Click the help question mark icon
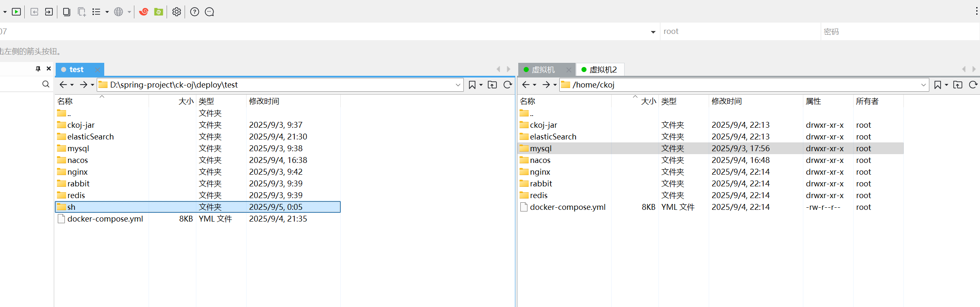The image size is (980, 307). [194, 12]
